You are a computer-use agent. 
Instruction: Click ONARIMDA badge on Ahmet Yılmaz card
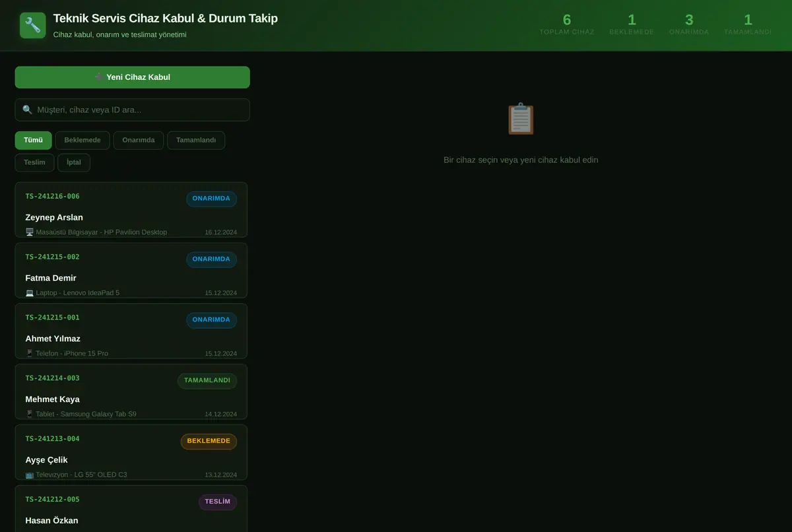tap(211, 320)
